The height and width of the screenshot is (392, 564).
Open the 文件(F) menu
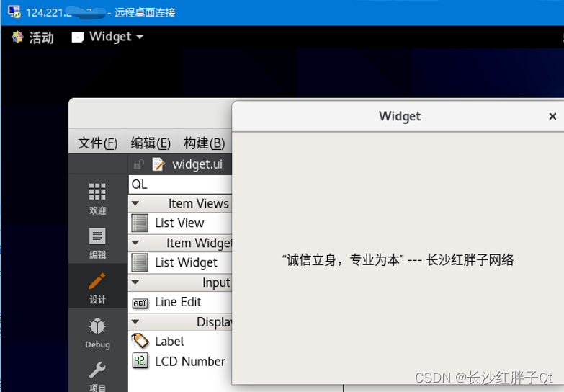97,143
